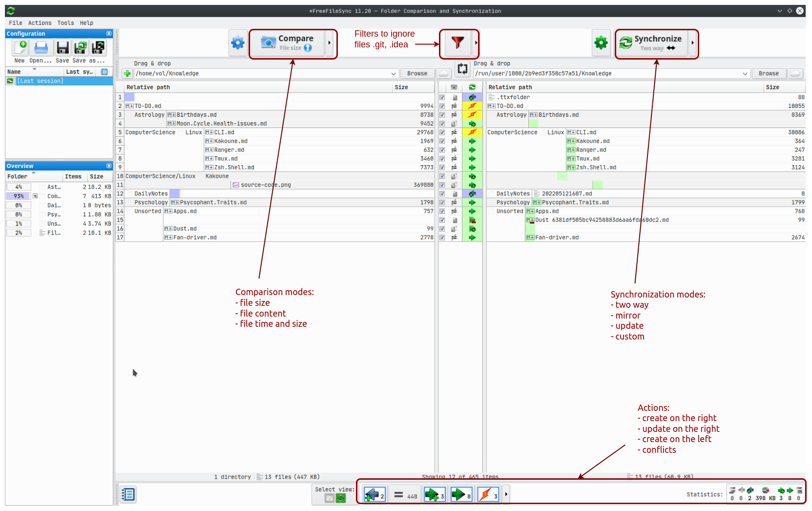
Task: Start Synchronize two way button
Action: tap(651, 43)
